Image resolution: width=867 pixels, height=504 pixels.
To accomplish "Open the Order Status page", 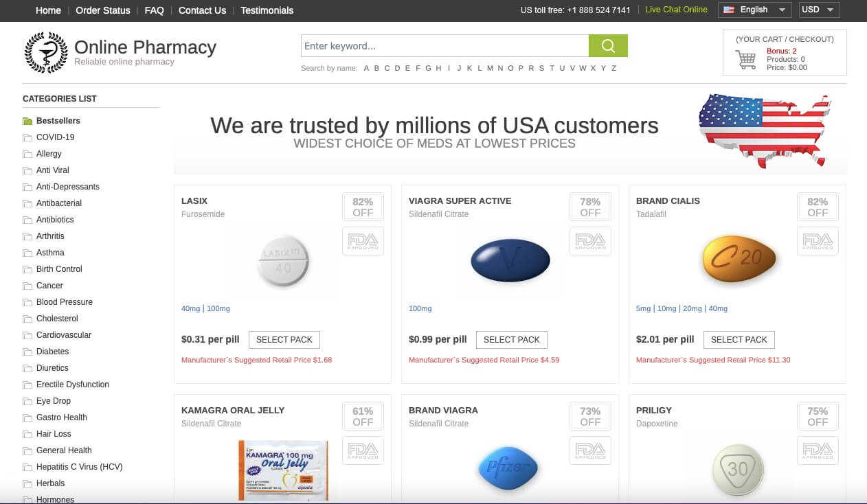I will [x=102, y=10].
